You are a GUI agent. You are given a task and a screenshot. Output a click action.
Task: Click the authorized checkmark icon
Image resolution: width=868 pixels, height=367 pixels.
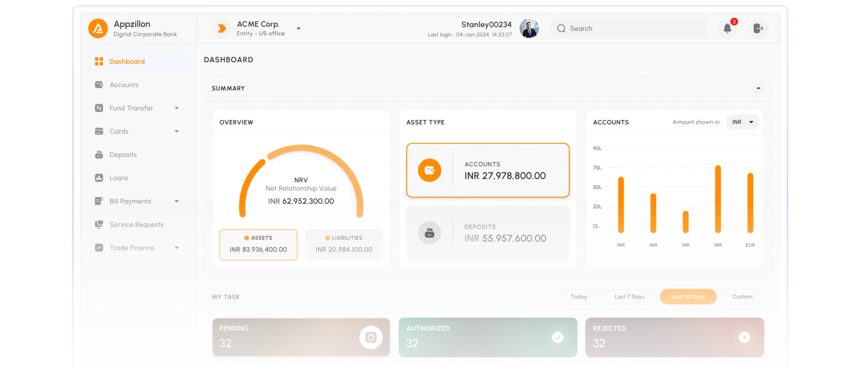click(x=558, y=337)
